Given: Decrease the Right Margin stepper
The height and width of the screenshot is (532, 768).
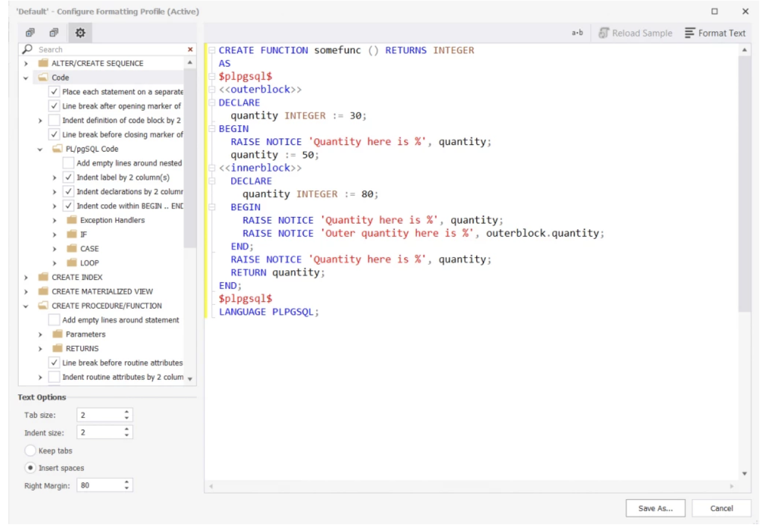Looking at the screenshot, I should click(127, 488).
